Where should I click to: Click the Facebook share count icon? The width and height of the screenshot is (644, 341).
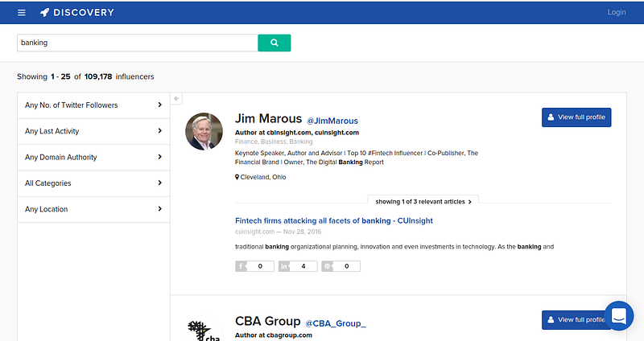241,266
